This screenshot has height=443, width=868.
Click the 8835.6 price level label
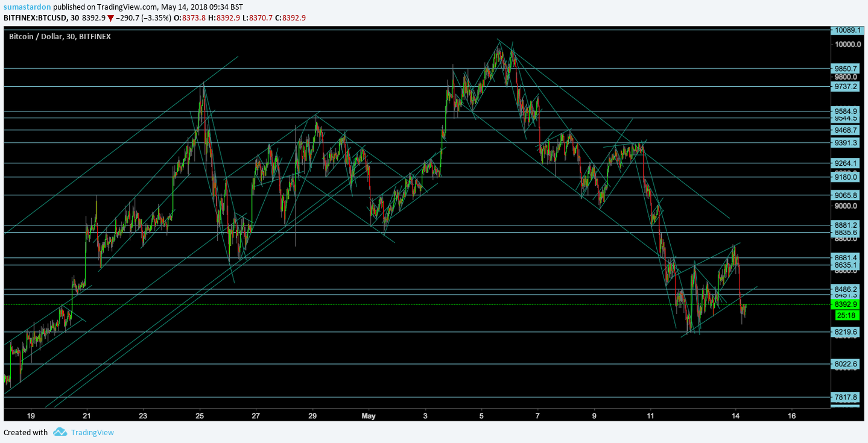click(x=846, y=232)
